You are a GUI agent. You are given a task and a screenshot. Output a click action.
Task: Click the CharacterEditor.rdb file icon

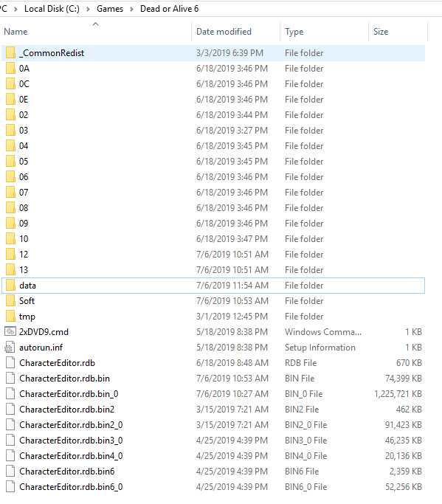pos(10,362)
